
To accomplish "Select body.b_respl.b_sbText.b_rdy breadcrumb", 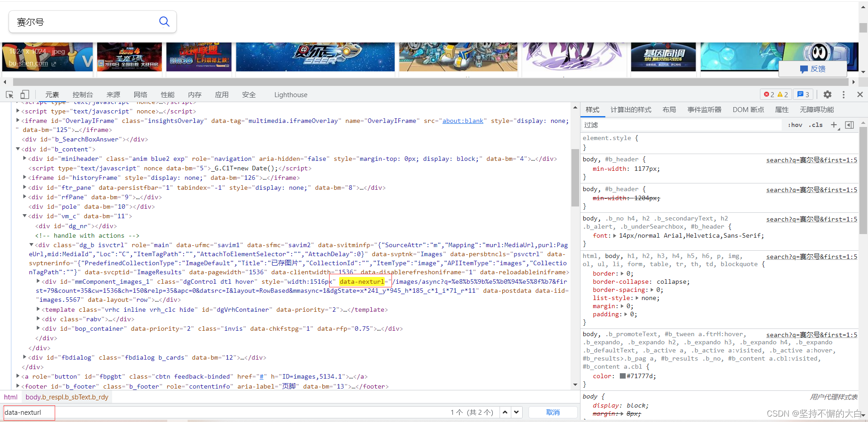I will point(67,397).
